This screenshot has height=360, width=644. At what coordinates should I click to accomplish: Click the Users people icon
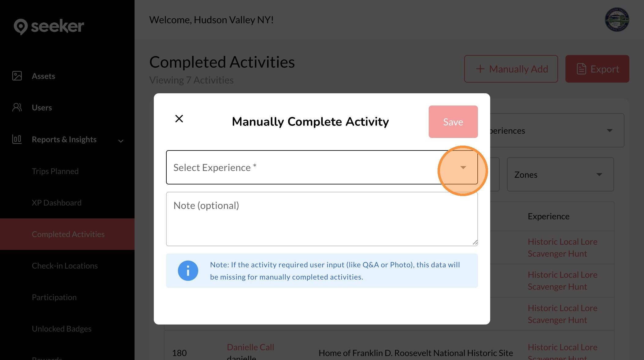click(17, 107)
